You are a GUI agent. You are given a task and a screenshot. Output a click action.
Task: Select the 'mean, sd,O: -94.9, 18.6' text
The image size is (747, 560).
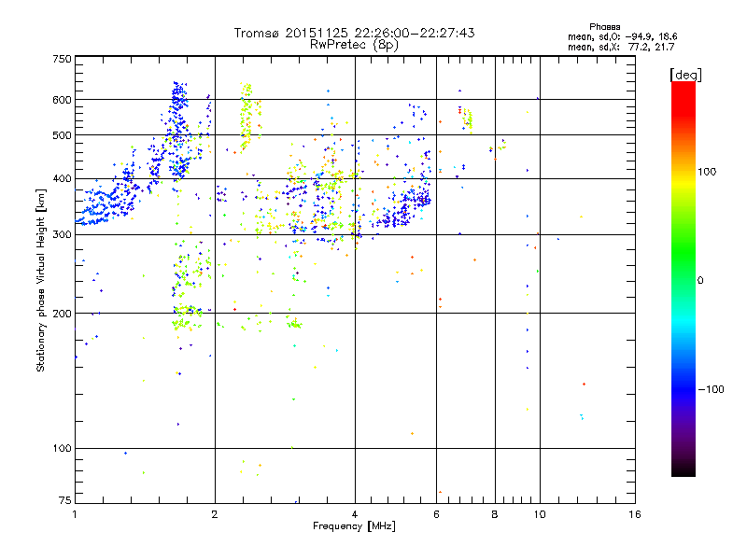pos(622,36)
